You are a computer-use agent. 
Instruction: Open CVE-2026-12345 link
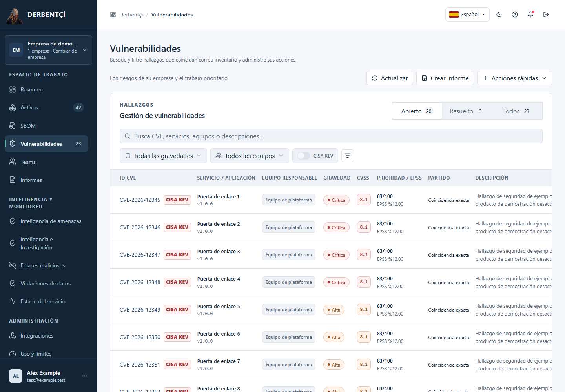[140, 200]
